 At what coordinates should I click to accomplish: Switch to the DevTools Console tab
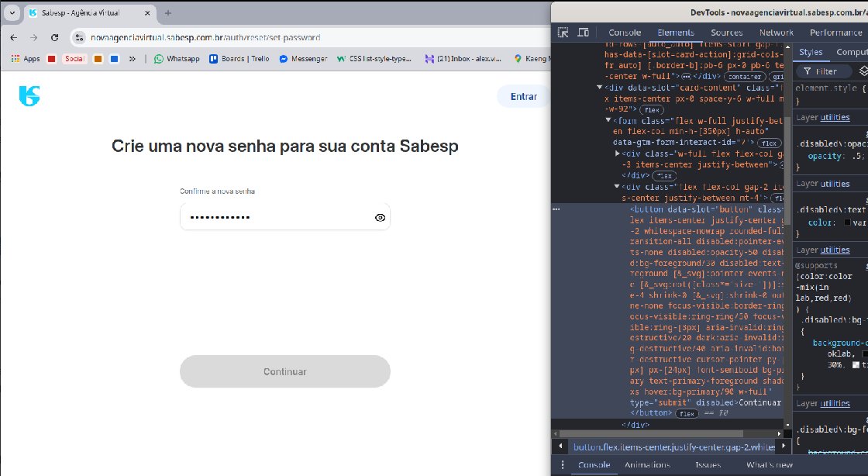click(625, 33)
